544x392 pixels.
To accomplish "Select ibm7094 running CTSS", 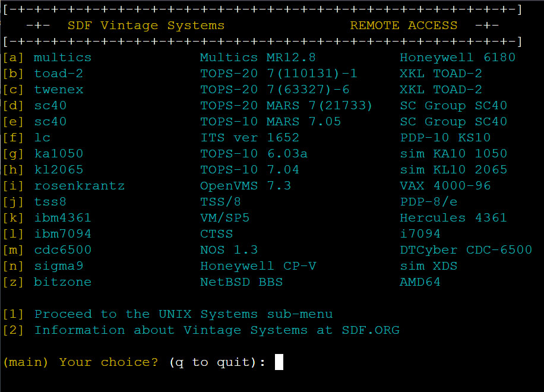I will [x=62, y=233].
